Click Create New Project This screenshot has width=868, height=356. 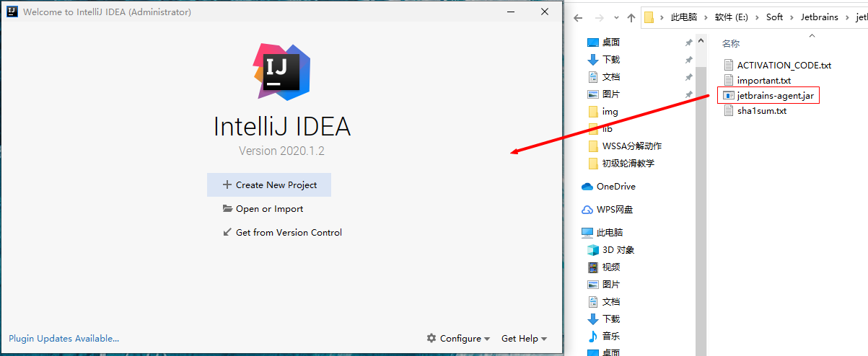click(268, 184)
